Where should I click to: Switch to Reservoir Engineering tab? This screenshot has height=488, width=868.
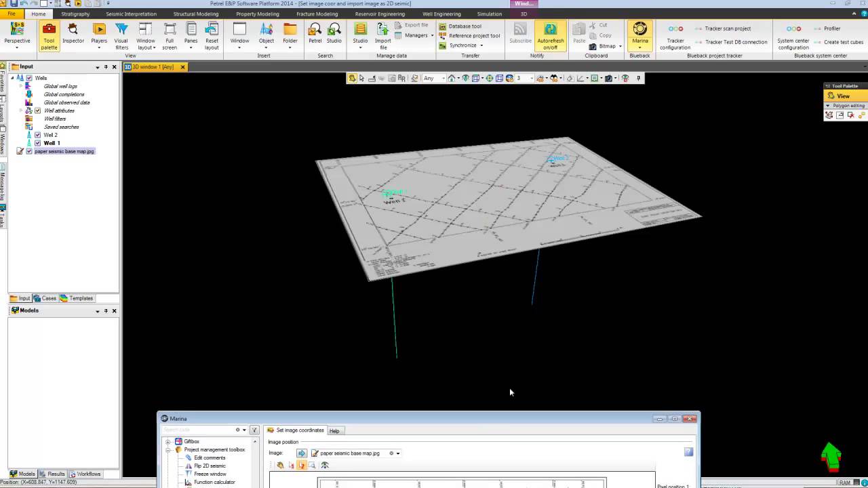(380, 14)
